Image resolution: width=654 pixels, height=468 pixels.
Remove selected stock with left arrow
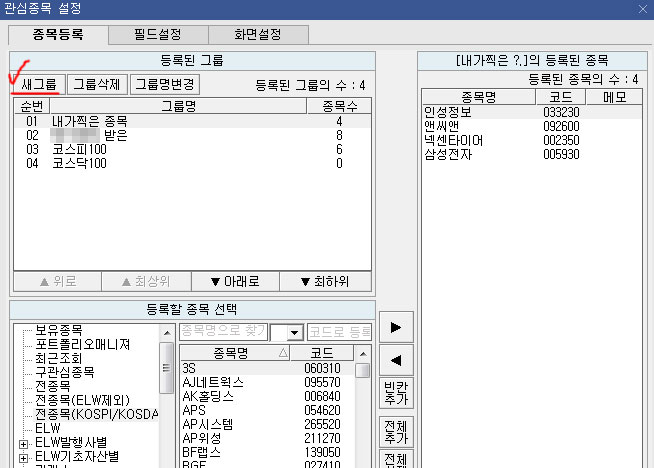coord(396,360)
